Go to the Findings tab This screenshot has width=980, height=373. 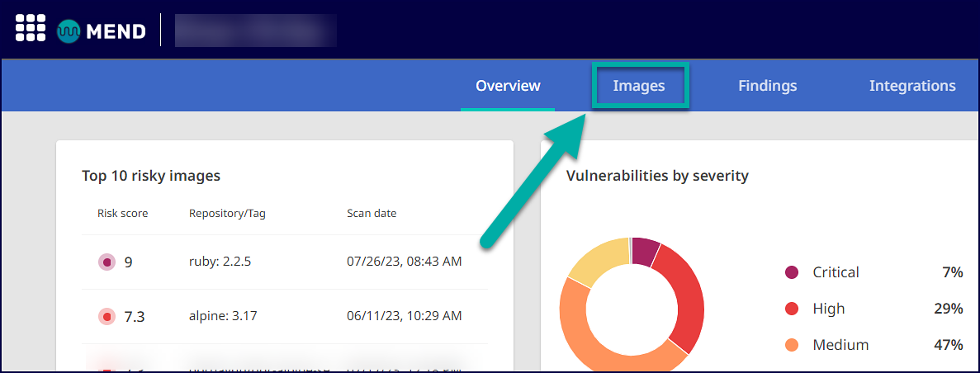(767, 86)
